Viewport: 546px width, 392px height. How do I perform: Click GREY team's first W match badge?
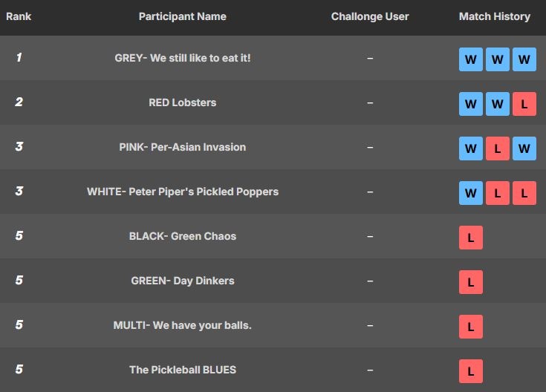coord(471,59)
